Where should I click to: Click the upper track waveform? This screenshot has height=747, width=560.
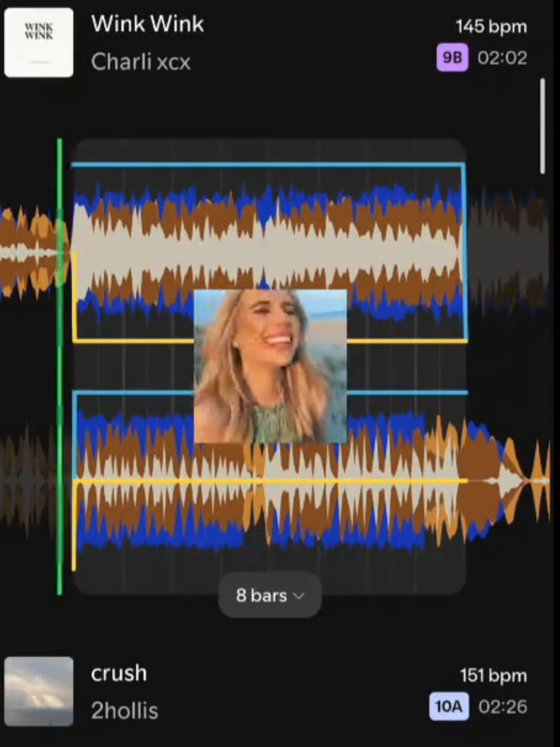[269, 250]
